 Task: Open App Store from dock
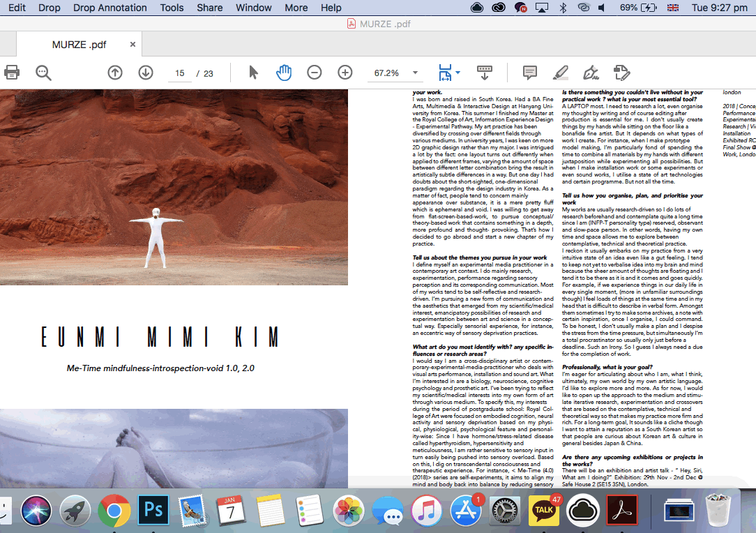465,511
